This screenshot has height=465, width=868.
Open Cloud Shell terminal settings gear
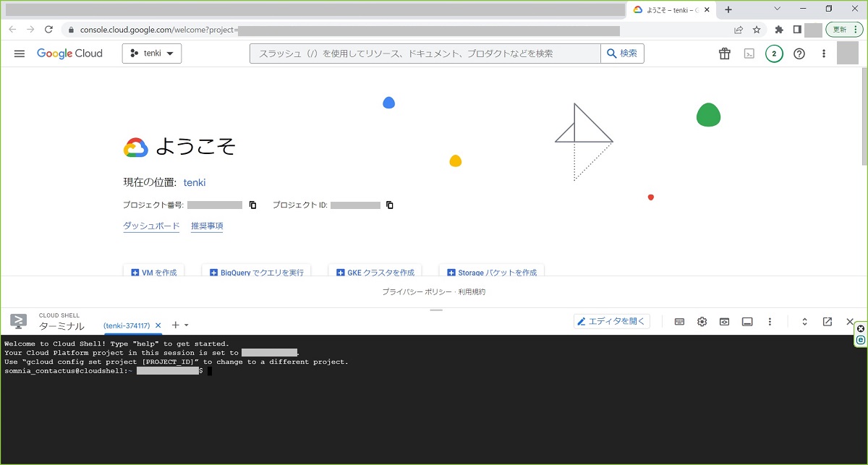point(702,322)
